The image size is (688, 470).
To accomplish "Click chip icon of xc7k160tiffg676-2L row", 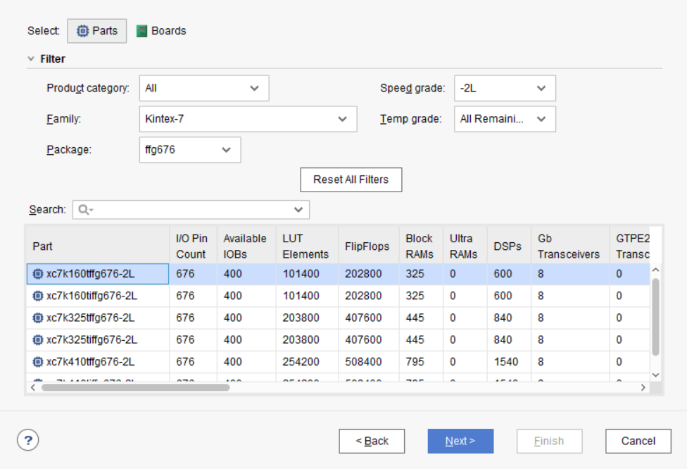I will tap(38, 295).
